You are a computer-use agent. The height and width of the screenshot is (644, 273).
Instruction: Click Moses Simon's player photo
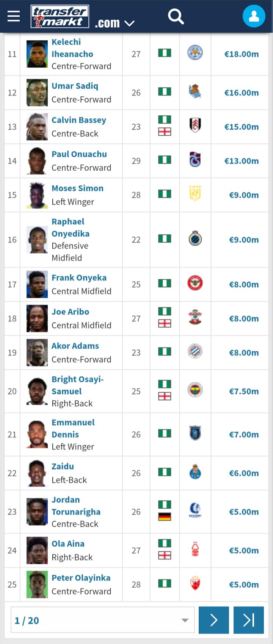point(37,195)
